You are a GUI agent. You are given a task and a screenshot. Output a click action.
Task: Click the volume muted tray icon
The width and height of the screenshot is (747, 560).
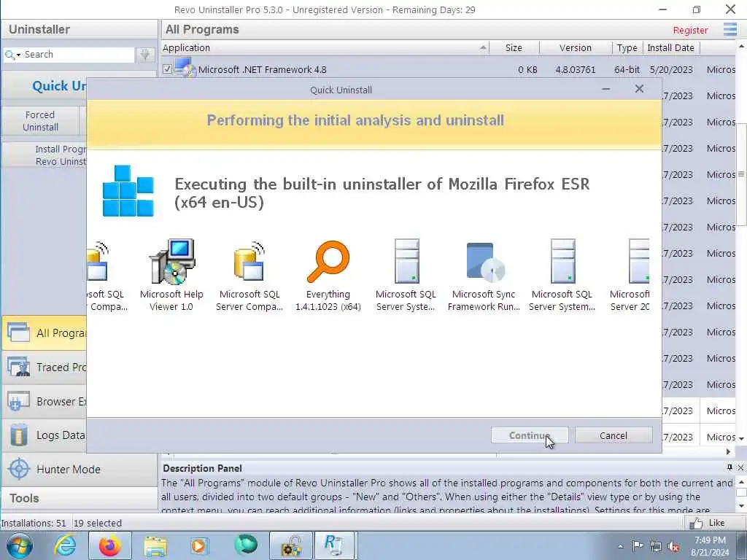(x=674, y=547)
